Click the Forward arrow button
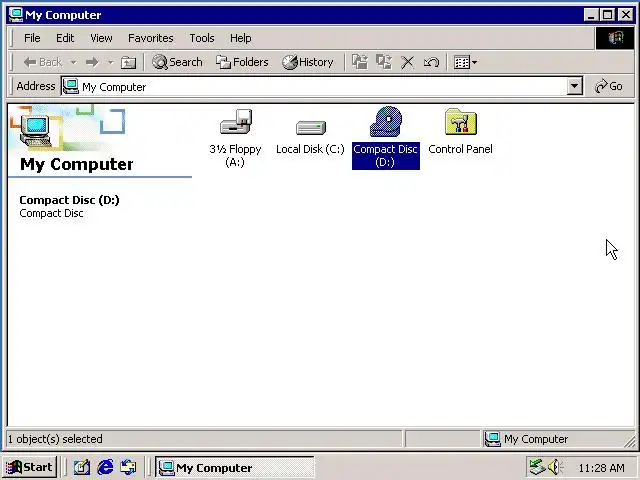Viewport: 640px width, 480px height. click(92, 62)
